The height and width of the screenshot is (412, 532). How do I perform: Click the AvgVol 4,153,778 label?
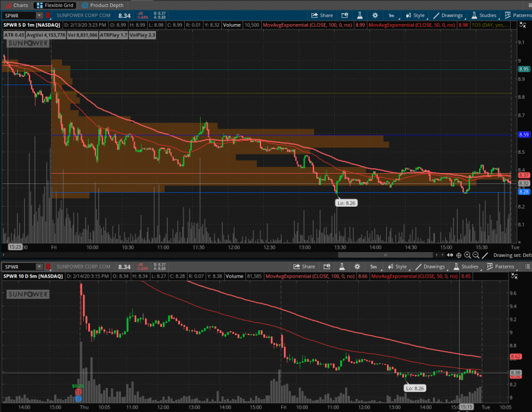tap(46, 35)
